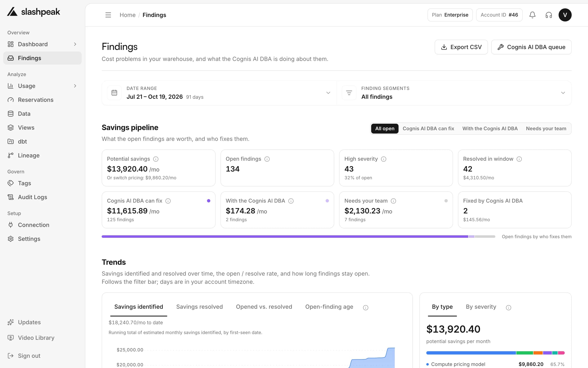The width and height of the screenshot is (588, 368).
Task: Click the info icon beside By severity
Action: [509, 308]
